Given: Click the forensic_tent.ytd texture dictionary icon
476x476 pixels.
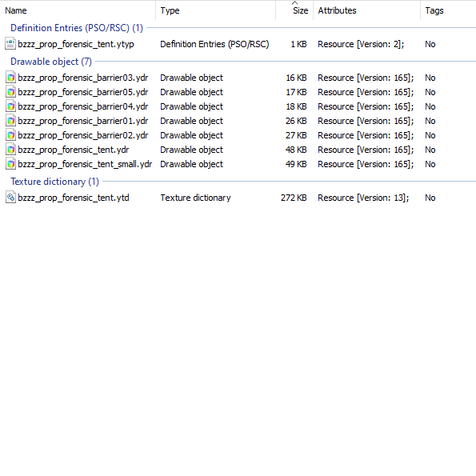Looking at the screenshot, I should 10,198.
